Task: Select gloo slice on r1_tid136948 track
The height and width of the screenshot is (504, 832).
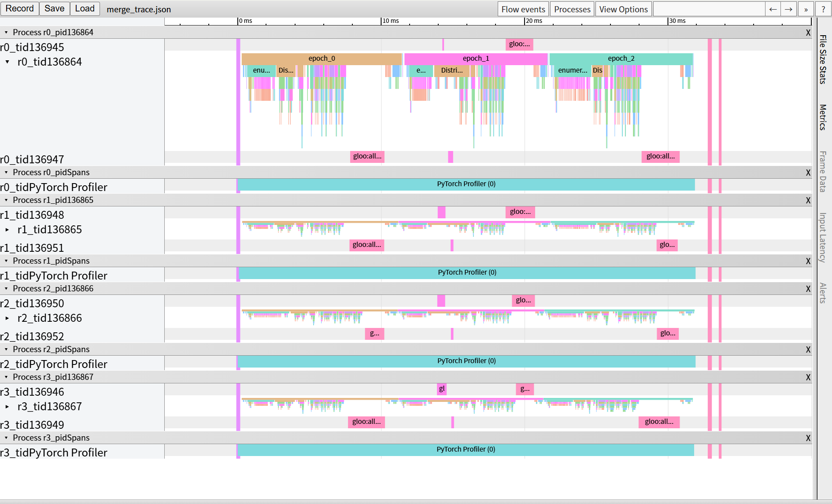Action: [x=520, y=212]
